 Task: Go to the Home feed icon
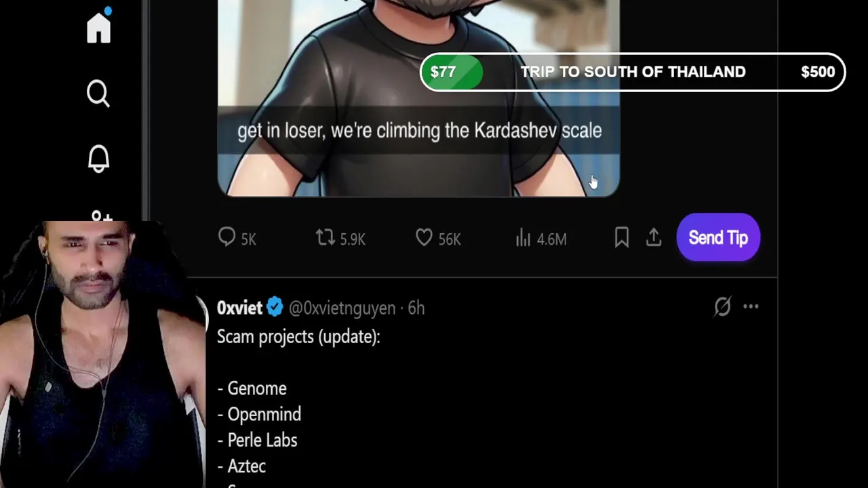click(99, 28)
